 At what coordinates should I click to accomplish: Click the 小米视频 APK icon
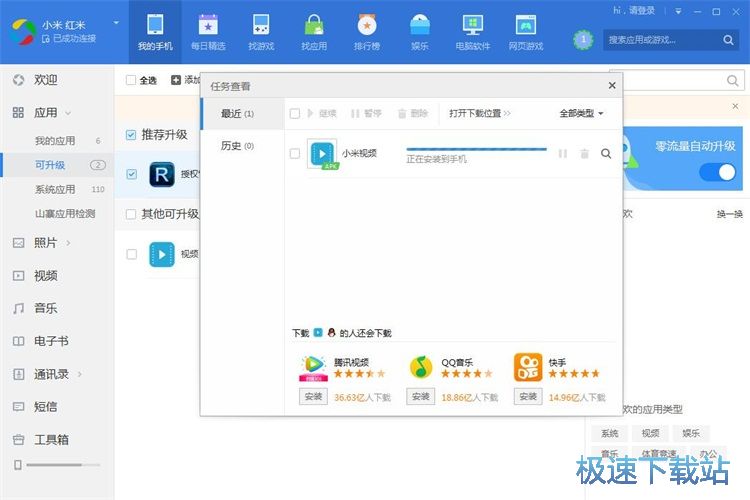point(322,154)
